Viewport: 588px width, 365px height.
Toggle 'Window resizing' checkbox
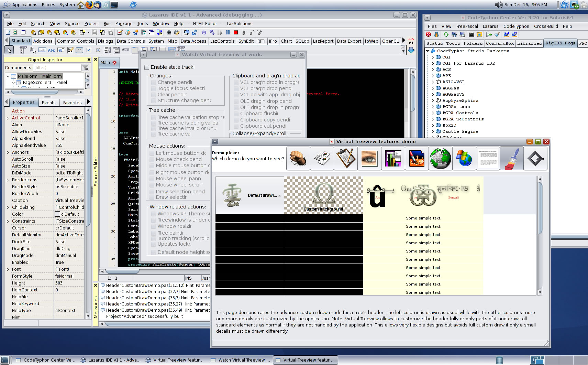(154, 226)
